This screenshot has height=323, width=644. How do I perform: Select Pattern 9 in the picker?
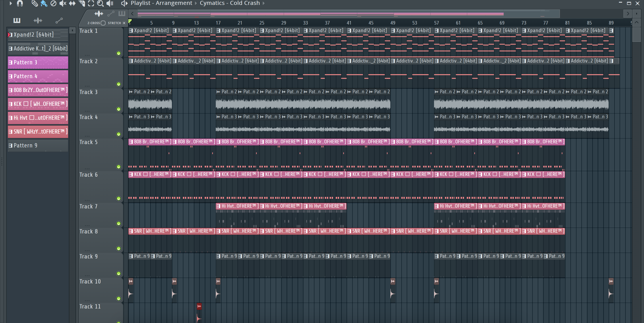click(x=38, y=146)
